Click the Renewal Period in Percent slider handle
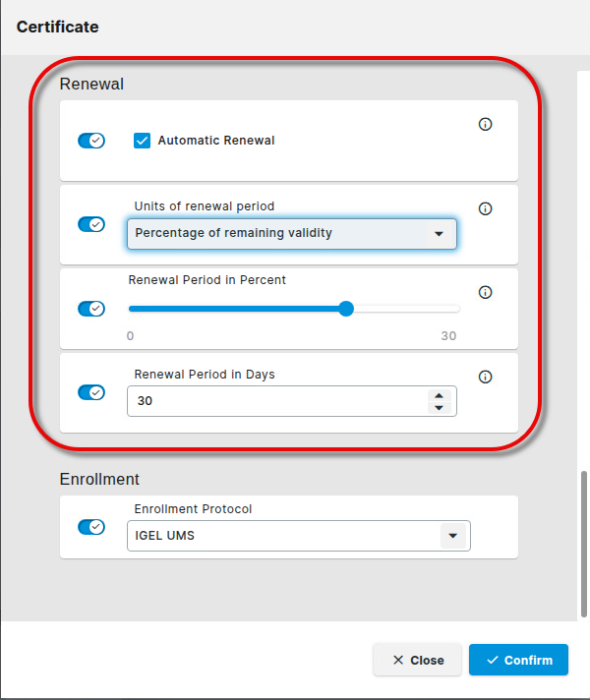Screen dimensions: 590x700 tap(346, 309)
